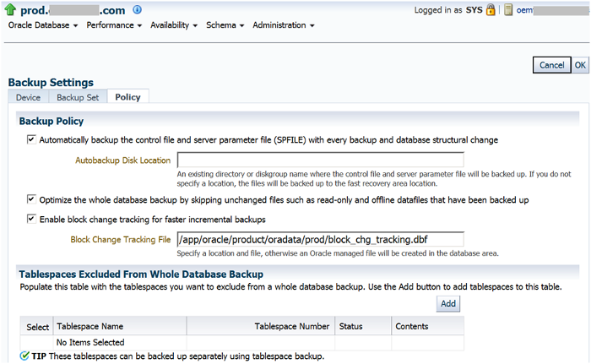The image size is (591, 364).
Task: Click the Cancel button
Action: [551, 65]
